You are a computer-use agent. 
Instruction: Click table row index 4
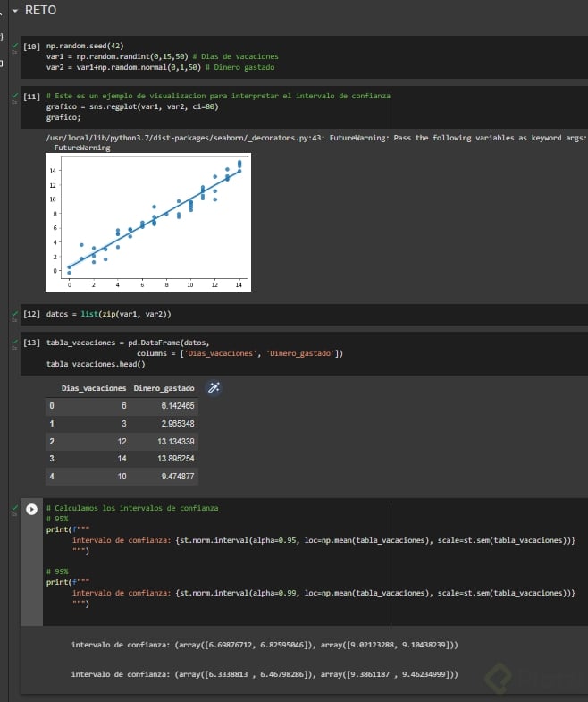coord(52,477)
